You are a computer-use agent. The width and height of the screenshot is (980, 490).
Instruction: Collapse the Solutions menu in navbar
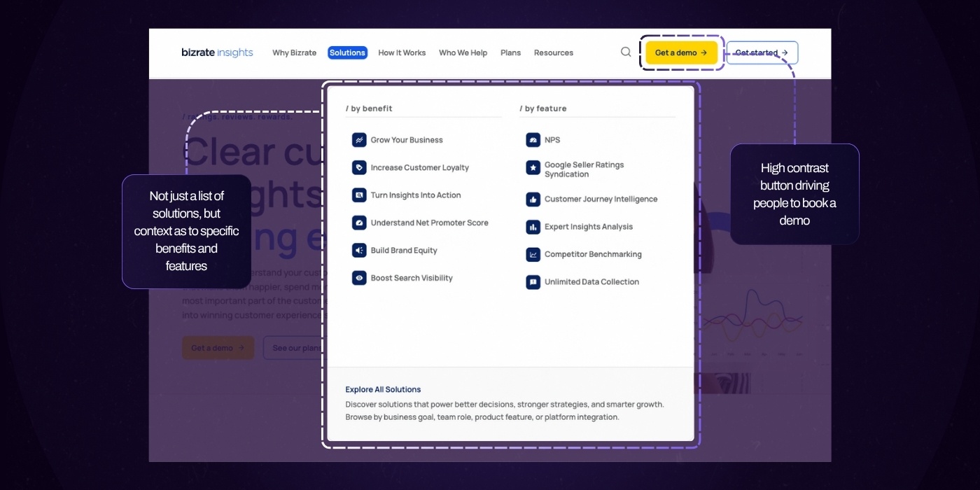347,52
